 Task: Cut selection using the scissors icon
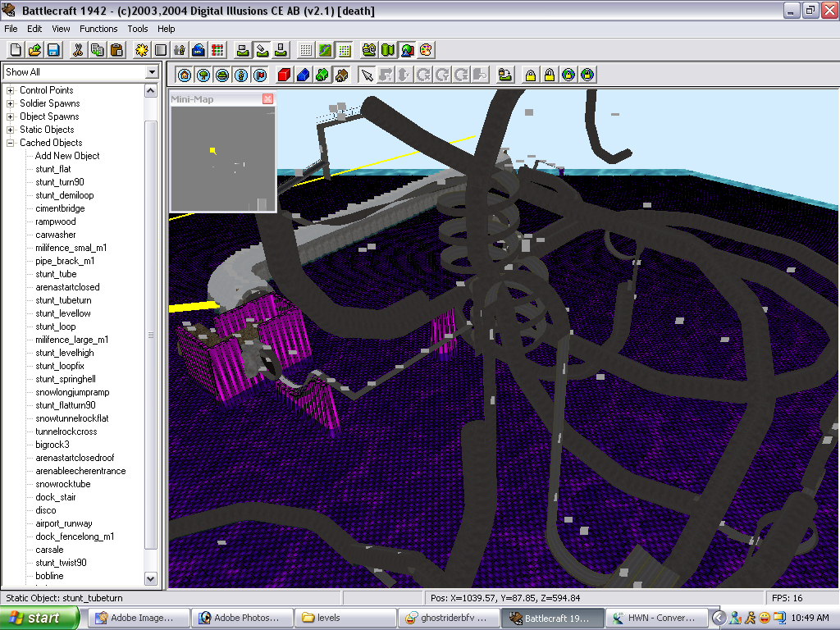[78, 50]
